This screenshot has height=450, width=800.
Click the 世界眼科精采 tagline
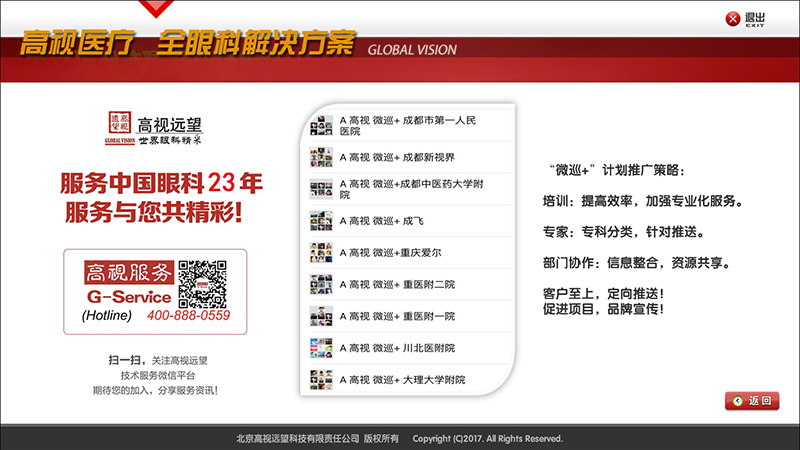click(170, 140)
